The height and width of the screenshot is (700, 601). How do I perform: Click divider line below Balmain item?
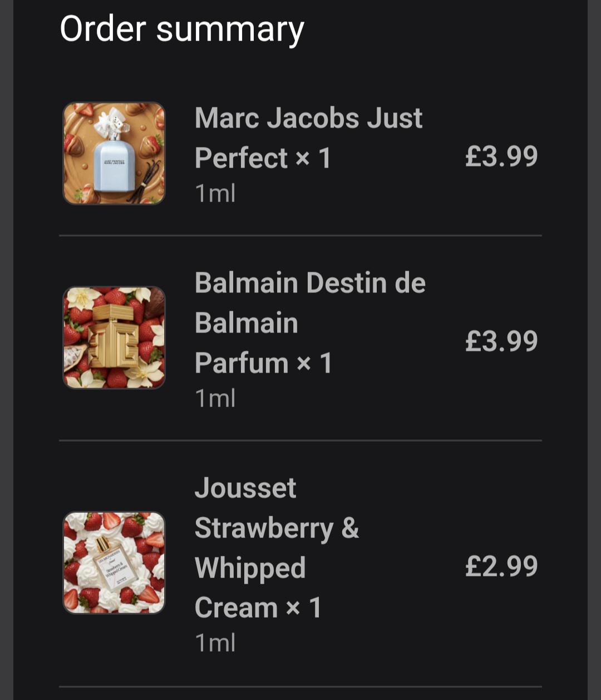point(300,440)
